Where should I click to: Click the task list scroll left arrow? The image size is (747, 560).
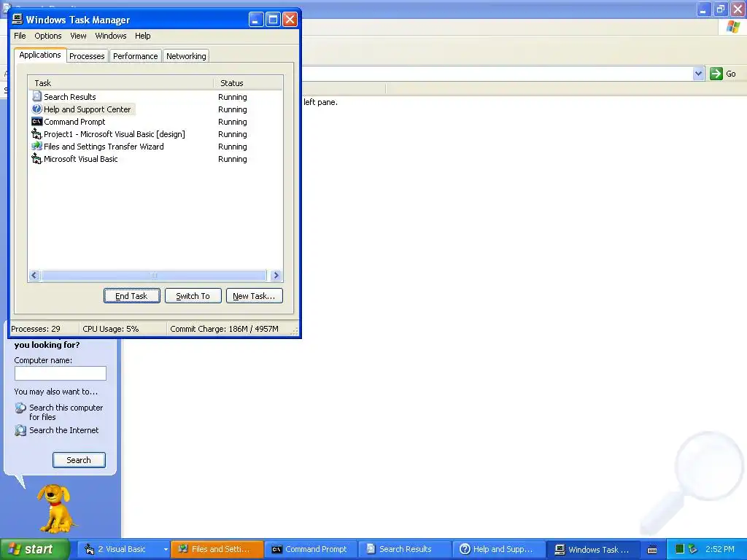click(x=34, y=275)
